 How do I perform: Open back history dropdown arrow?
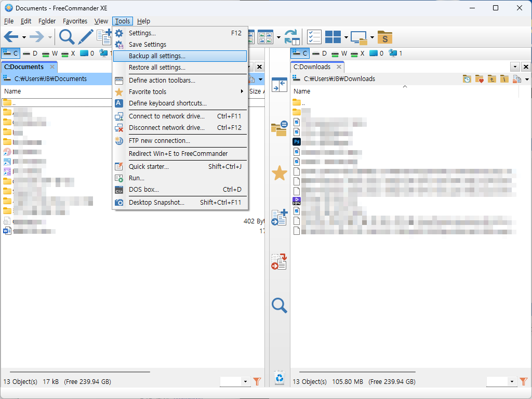(x=24, y=37)
